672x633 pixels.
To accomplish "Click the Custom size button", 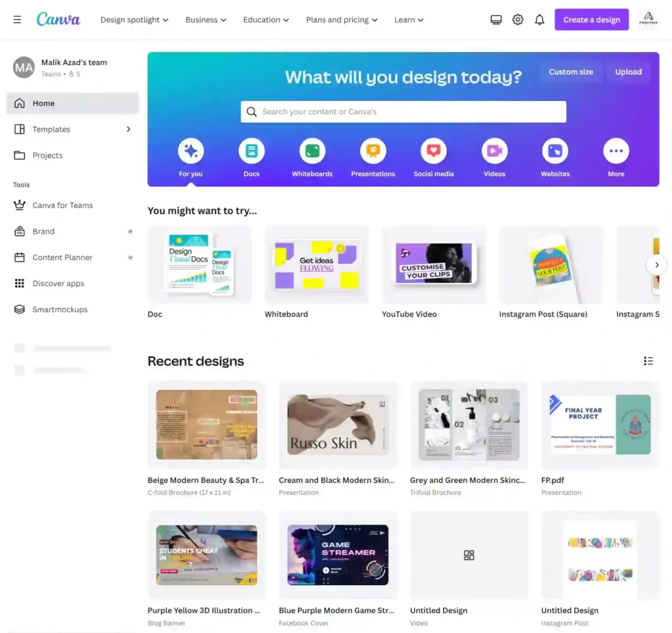I will tap(571, 72).
